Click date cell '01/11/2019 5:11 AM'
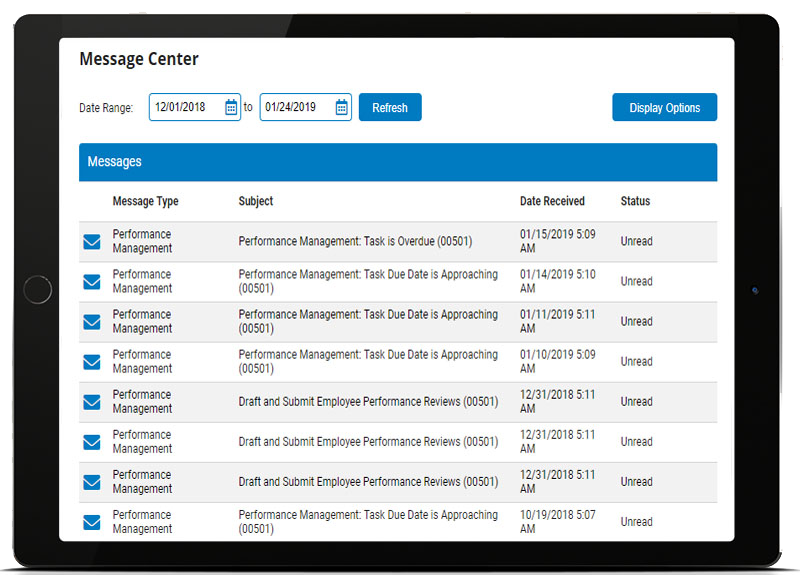Screen dimensions: 800x575 [558, 322]
